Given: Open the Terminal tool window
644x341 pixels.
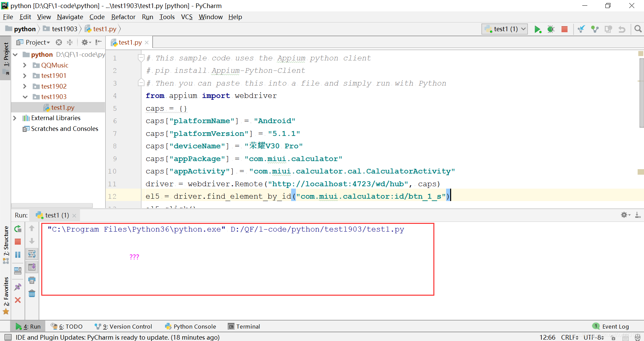Looking at the screenshot, I should 244,326.
